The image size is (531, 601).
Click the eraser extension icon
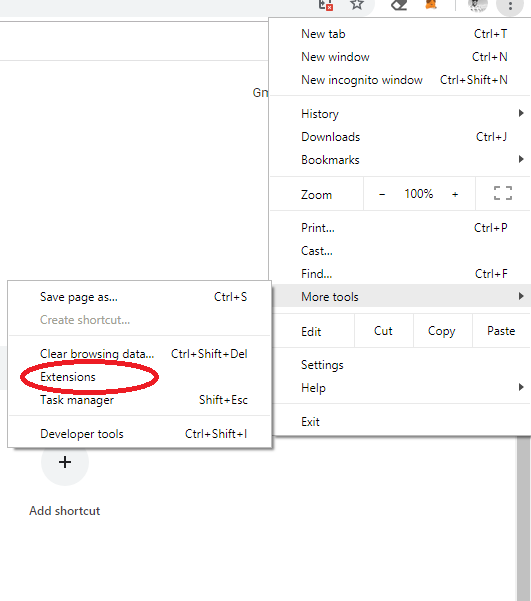399,5
